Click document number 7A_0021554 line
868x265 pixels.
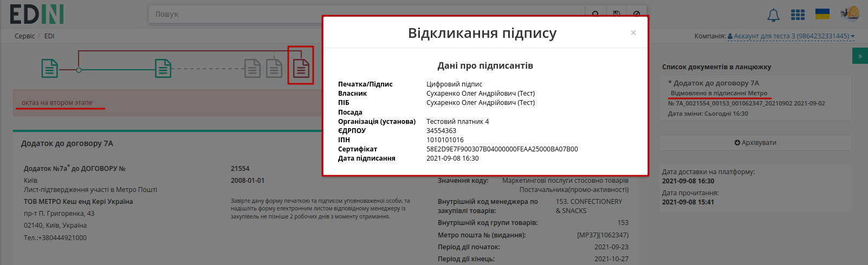(x=747, y=103)
